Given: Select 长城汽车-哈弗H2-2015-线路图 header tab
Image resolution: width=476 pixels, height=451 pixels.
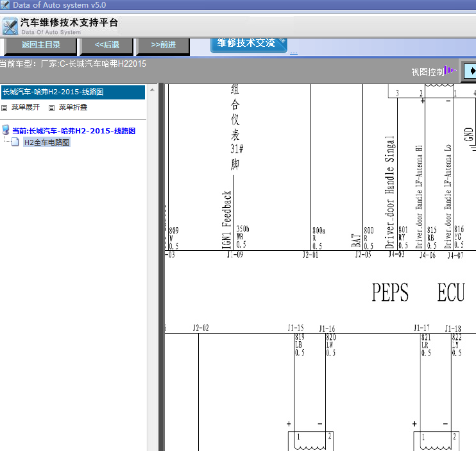Looking at the screenshot, I should (73, 92).
